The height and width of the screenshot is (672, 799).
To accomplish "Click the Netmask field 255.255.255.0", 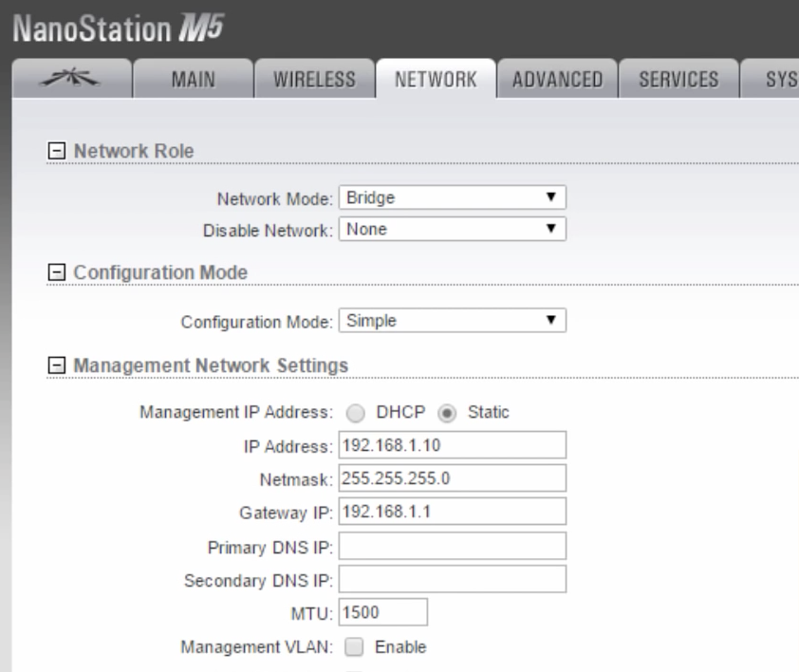I will 453,478.
